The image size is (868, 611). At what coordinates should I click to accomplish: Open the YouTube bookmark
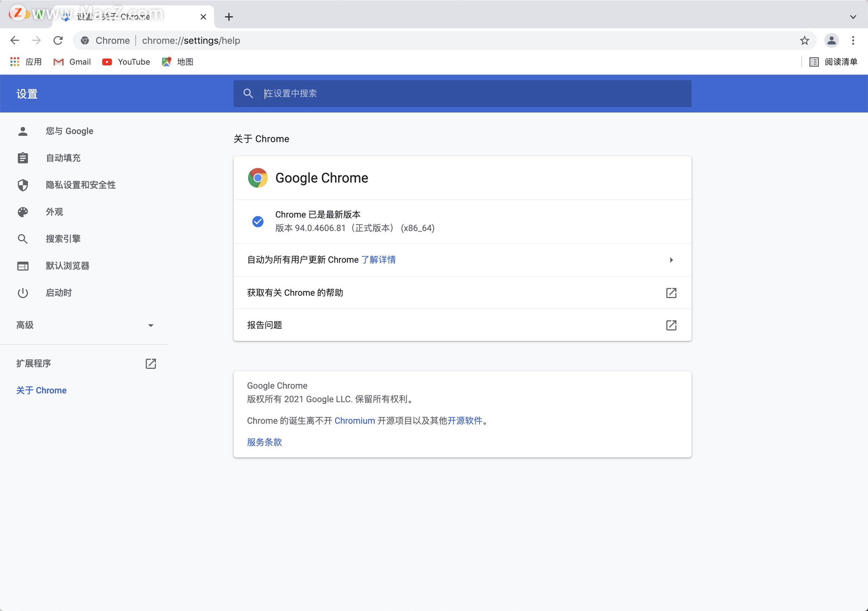[126, 62]
